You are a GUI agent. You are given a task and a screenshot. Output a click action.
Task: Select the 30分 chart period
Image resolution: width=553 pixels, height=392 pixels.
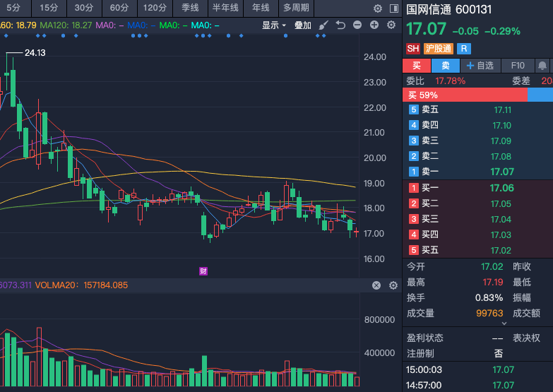click(84, 8)
